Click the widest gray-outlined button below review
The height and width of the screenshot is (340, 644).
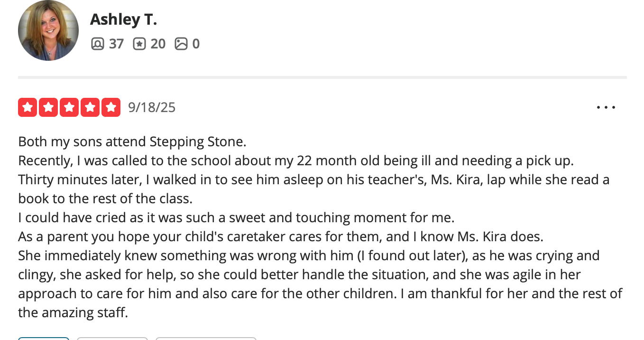(206, 339)
